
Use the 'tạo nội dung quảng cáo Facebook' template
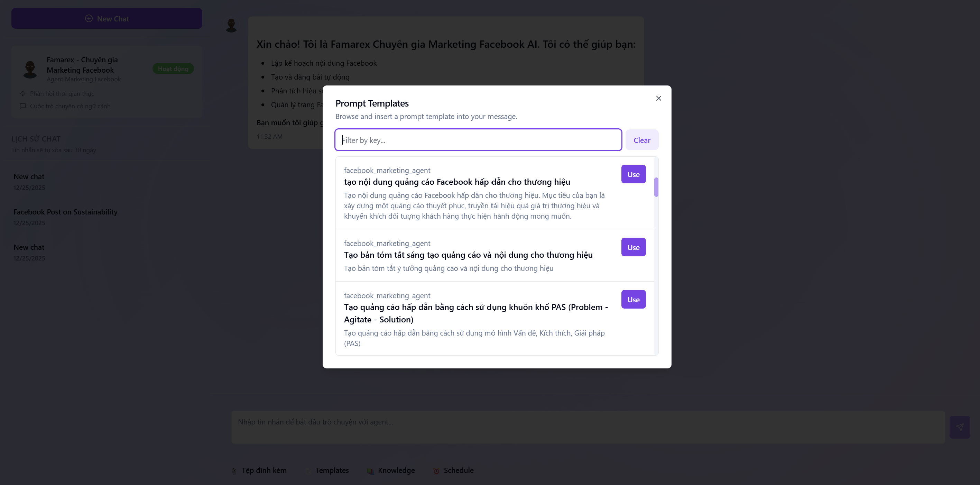coord(634,174)
